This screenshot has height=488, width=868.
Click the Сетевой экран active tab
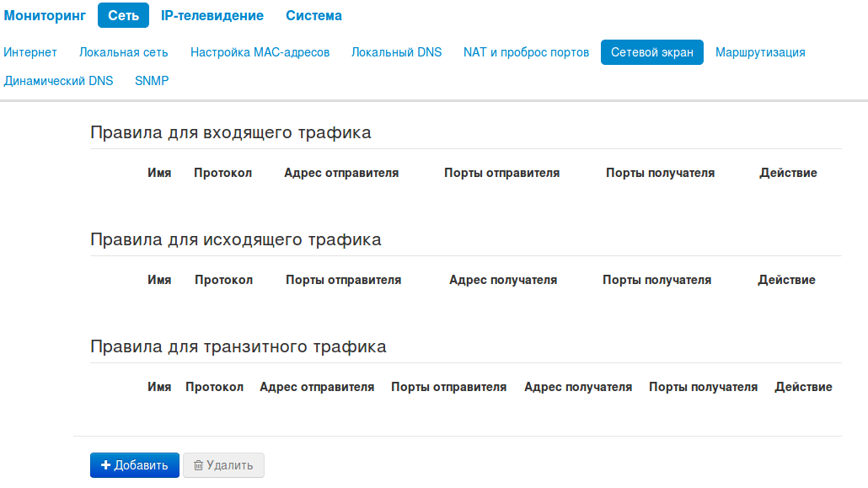pos(652,52)
